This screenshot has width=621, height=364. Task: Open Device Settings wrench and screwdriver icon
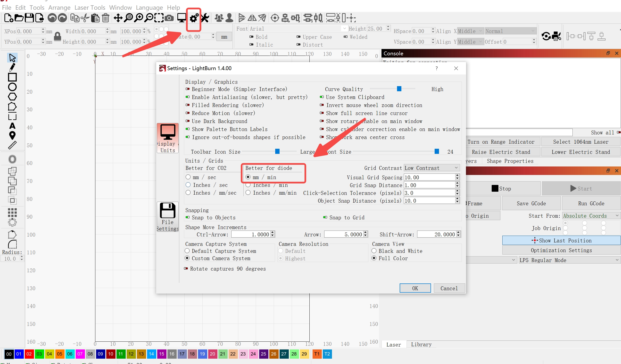click(x=205, y=18)
